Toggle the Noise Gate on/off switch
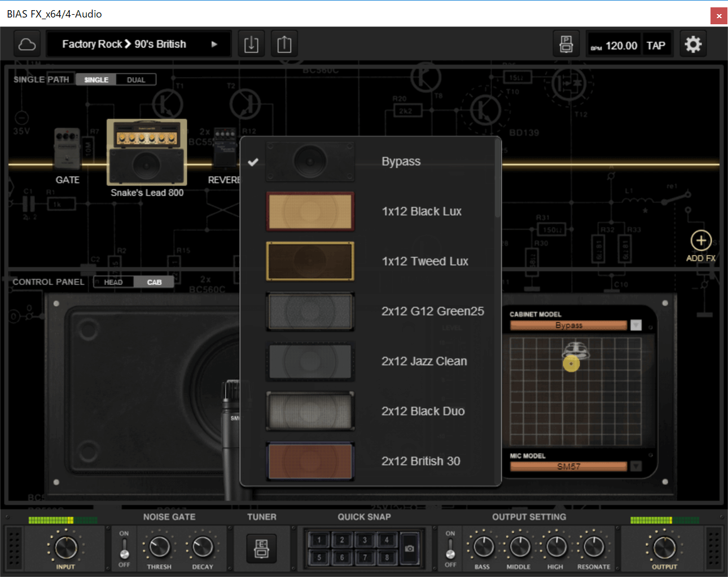This screenshot has height=577, width=728. 124,549
